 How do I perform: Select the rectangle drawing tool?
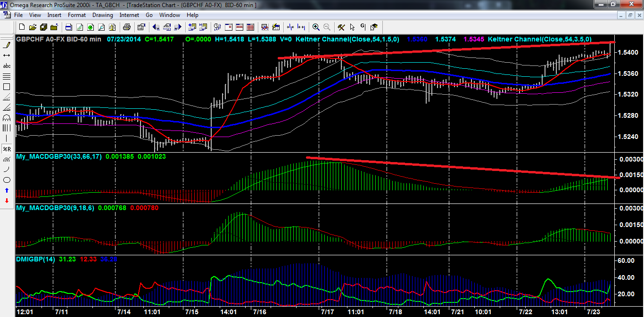pyautogui.click(x=7, y=87)
